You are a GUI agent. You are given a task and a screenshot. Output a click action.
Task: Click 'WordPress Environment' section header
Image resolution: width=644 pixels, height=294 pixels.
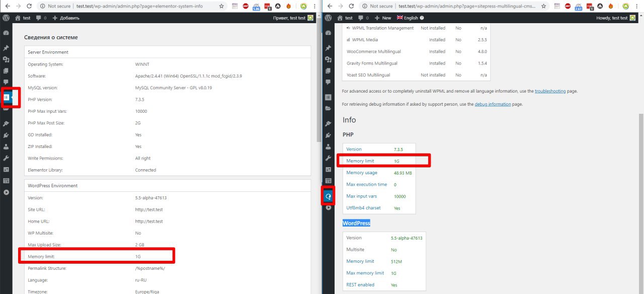point(168,186)
